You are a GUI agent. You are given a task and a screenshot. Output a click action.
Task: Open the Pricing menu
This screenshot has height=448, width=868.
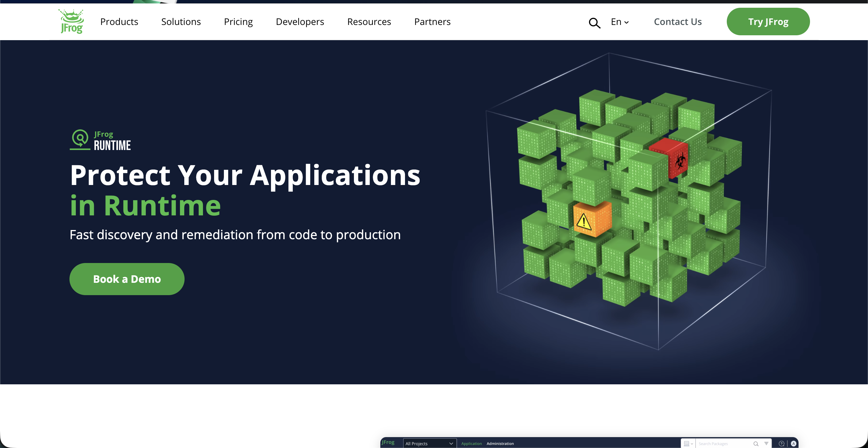click(238, 22)
